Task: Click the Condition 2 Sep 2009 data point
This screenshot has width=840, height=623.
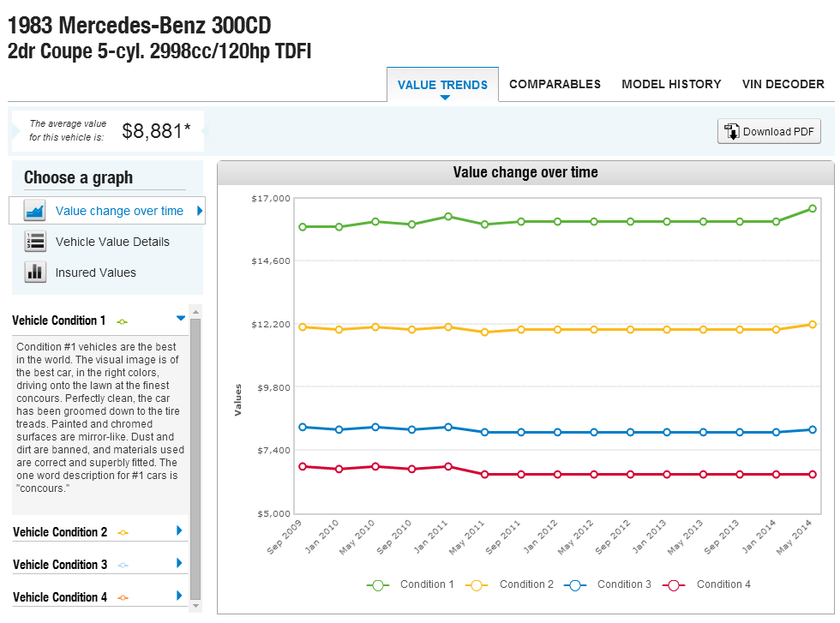Action: click(303, 326)
